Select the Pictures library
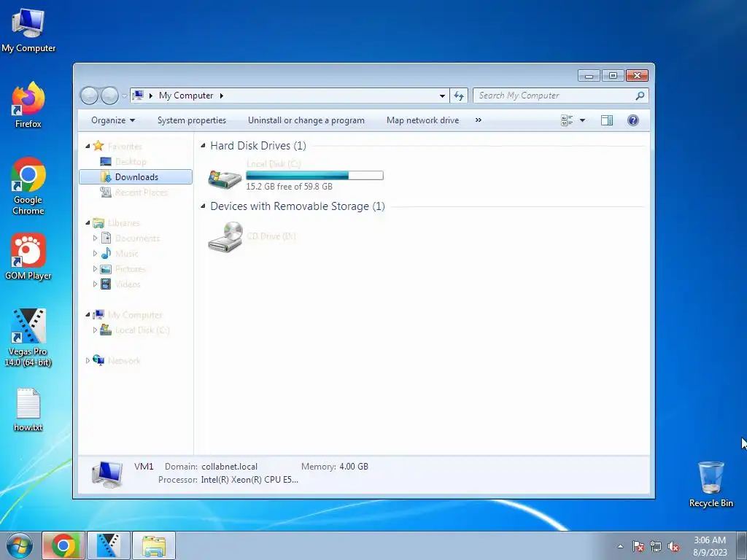The width and height of the screenshot is (747, 560). point(130,269)
